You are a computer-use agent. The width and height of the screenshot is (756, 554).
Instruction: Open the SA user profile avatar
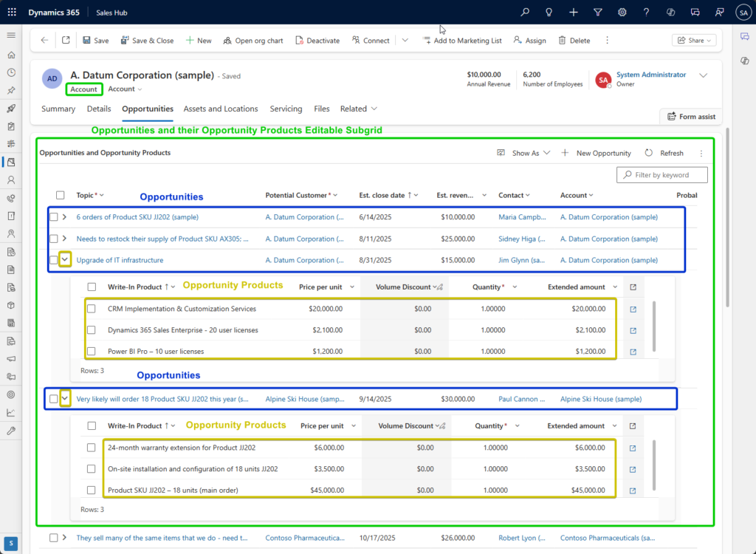tap(743, 13)
